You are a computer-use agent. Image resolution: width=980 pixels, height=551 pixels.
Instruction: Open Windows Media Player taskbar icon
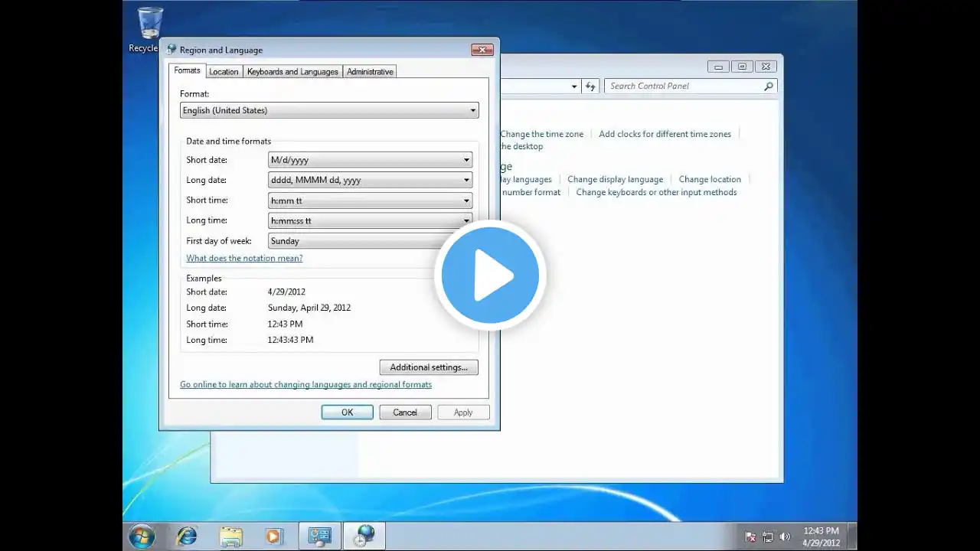coord(274,536)
